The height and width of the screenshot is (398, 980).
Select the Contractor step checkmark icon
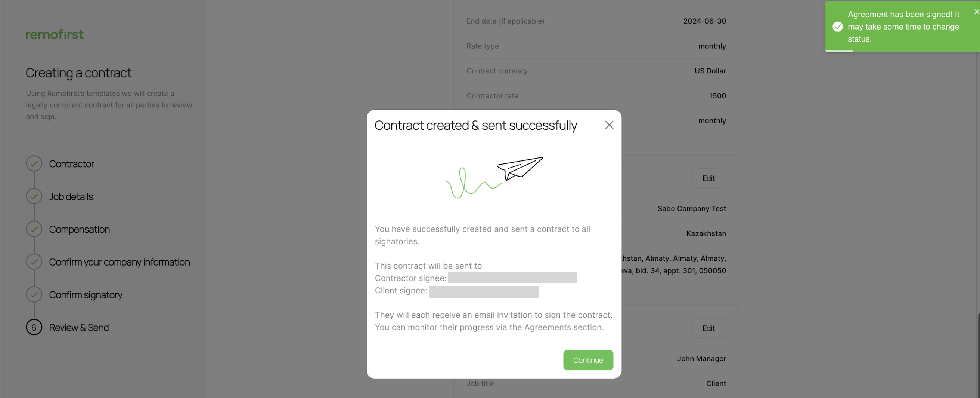pos(34,163)
